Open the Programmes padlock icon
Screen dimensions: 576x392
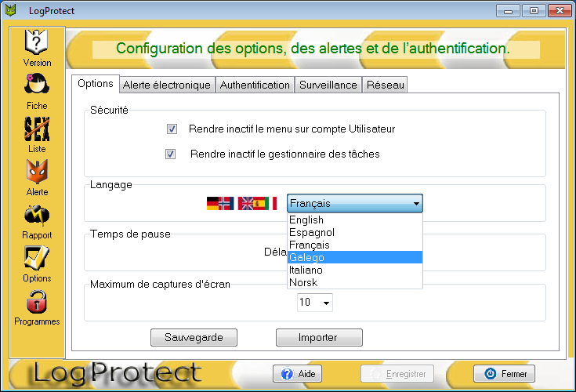tap(37, 302)
